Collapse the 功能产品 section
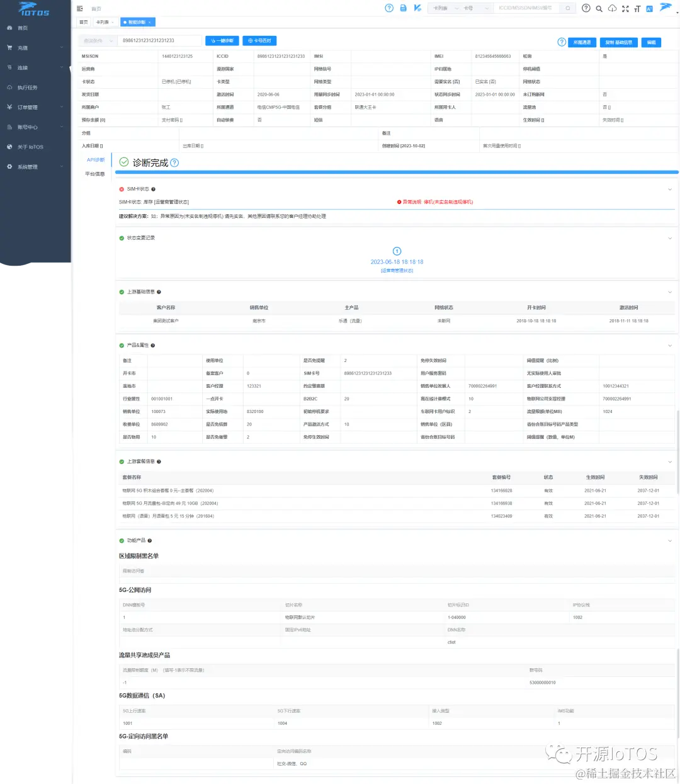 coord(669,540)
